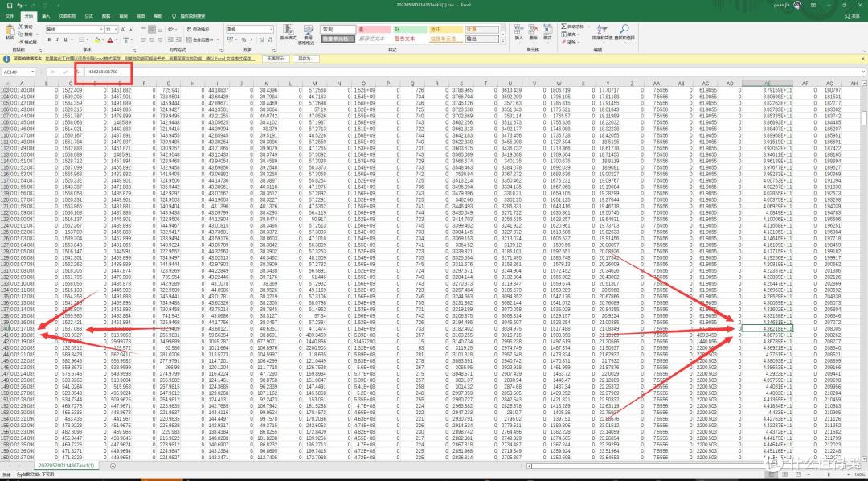
Task: Collapse the ribbon with the chevron
Action: tap(862, 51)
